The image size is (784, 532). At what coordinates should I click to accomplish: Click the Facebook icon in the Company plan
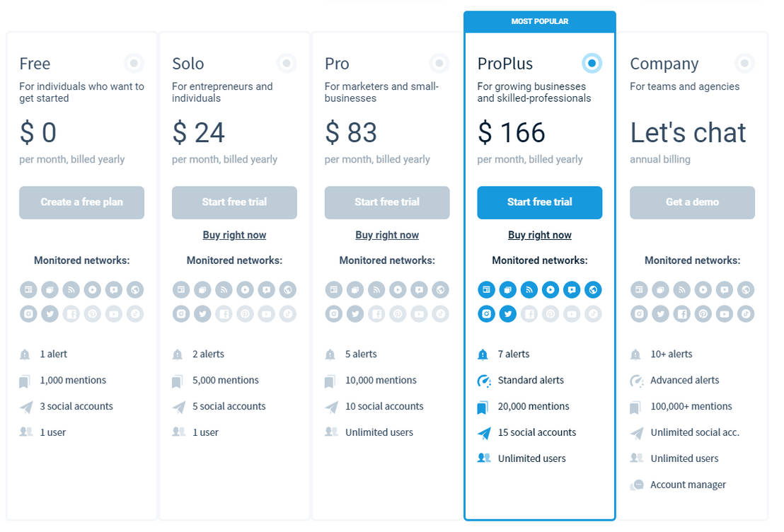681,313
